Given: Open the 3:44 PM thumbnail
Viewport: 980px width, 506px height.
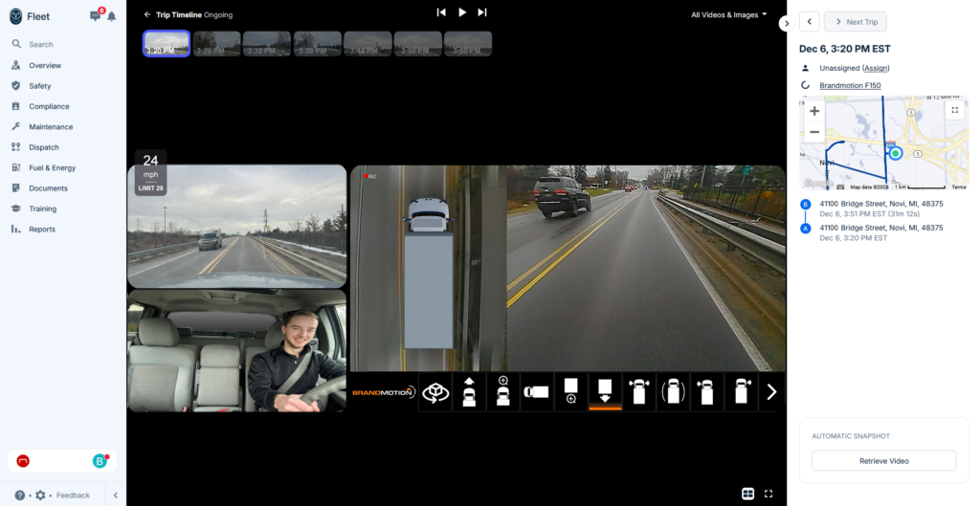Looking at the screenshot, I should pyautogui.click(x=367, y=44).
